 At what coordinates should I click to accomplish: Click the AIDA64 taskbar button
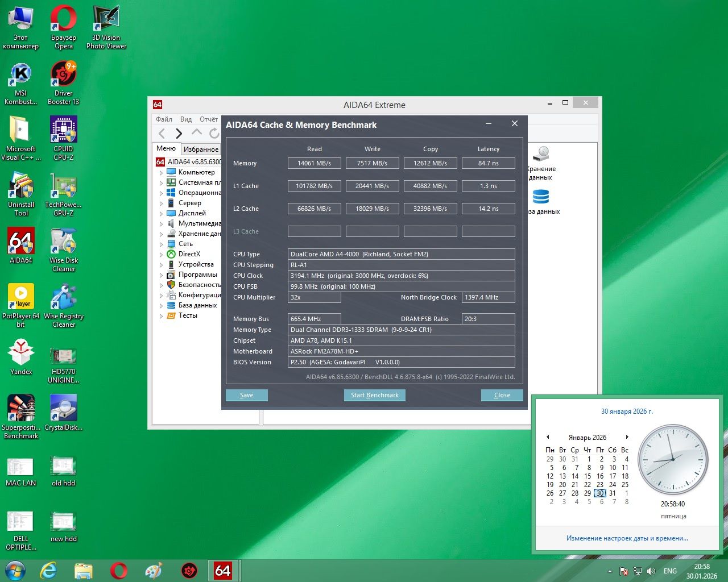click(x=223, y=570)
